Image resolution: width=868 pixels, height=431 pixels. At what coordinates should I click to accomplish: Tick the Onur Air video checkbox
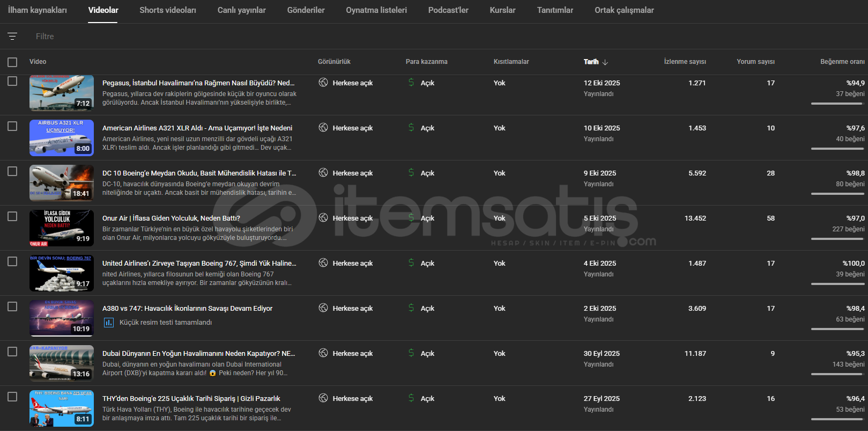12,216
